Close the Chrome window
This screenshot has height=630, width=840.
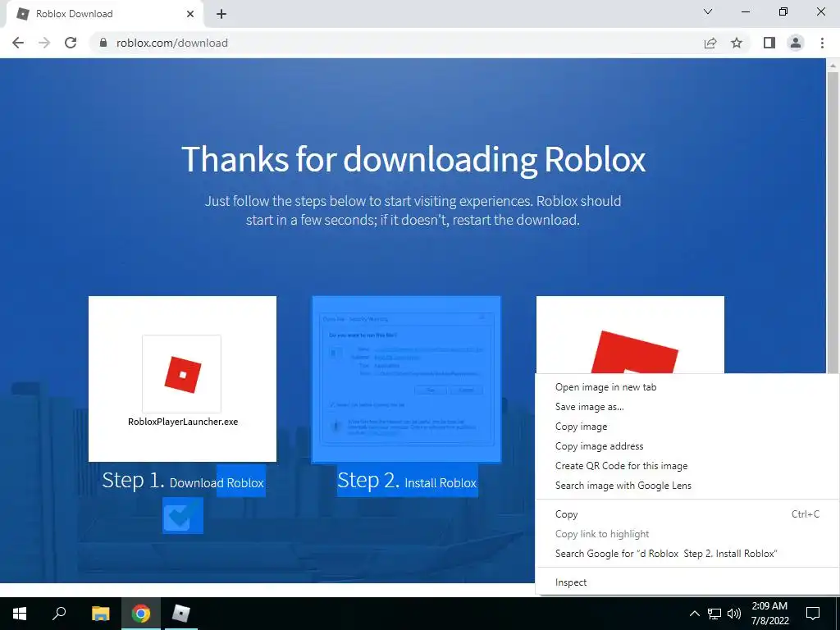click(x=820, y=11)
